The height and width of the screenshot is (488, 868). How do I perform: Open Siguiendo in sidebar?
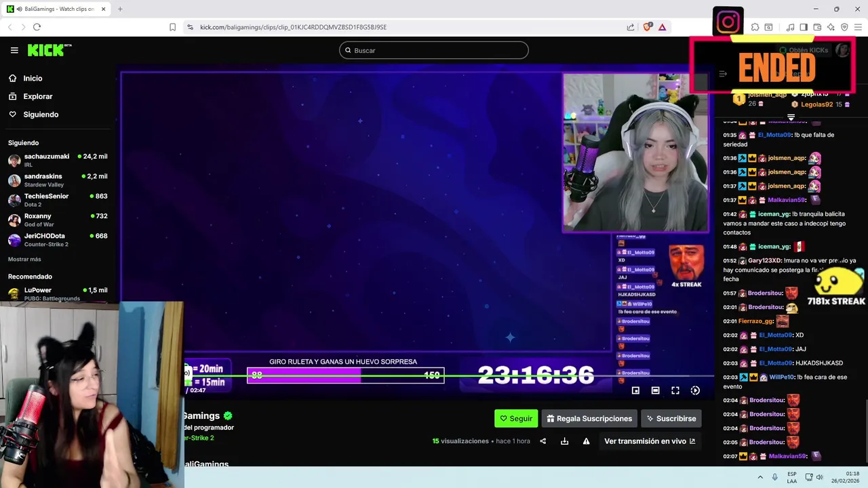click(41, 115)
